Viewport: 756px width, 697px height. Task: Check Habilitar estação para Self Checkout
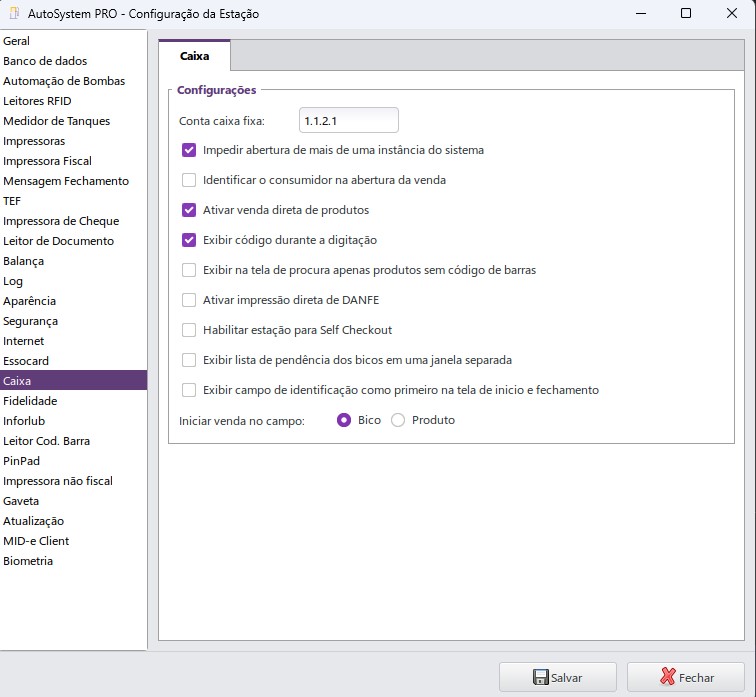tap(189, 330)
